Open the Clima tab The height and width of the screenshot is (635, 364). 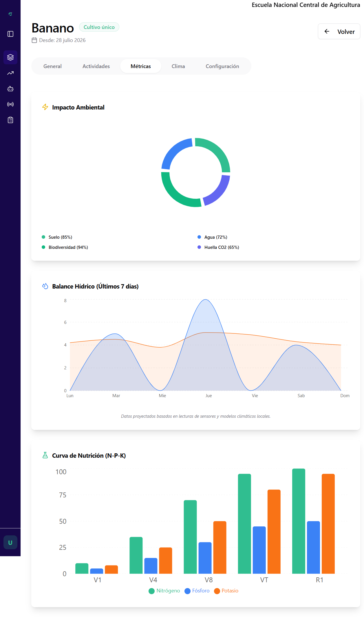(x=178, y=66)
